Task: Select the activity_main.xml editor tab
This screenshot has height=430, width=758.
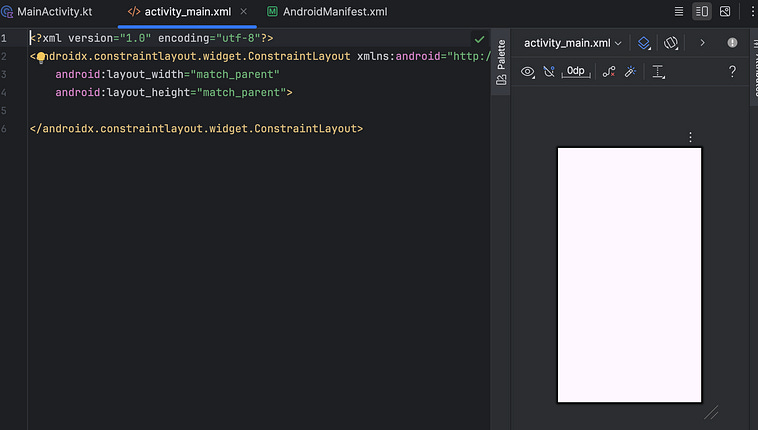Action: 188,12
